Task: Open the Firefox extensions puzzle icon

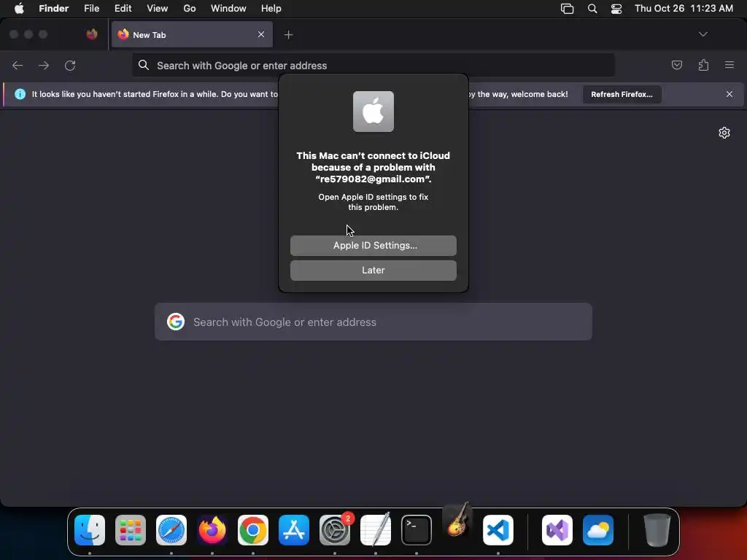Action: (x=703, y=65)
